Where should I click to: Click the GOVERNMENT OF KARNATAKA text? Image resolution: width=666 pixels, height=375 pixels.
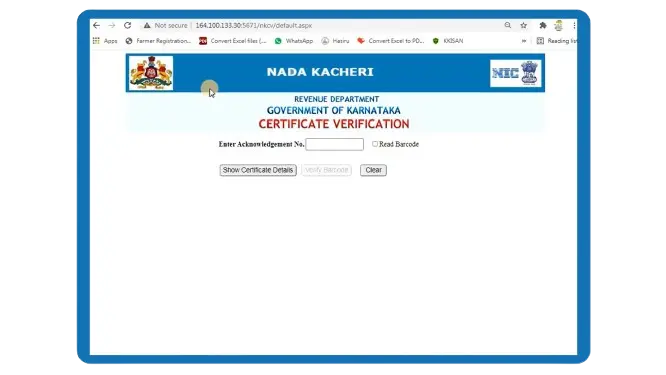(334, 110)
